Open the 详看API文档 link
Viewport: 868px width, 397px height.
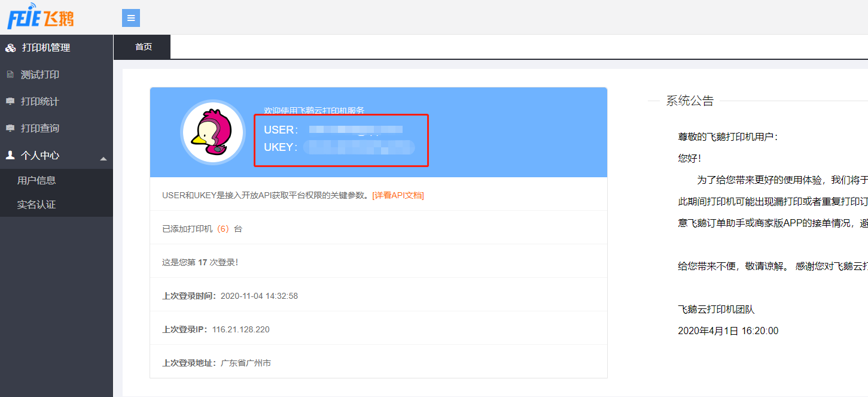click(x=398, y=195)
